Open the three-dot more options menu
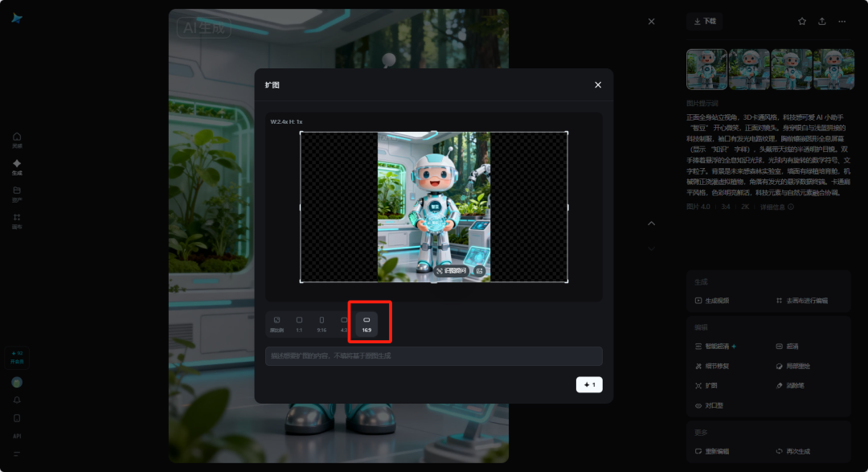Viewport: 868px width, 472px height. 841,22
